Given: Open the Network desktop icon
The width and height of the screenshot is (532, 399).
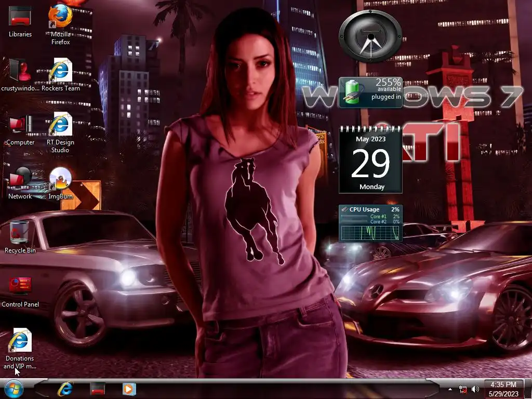Looking at the screenshot, I should tap(20, 183).
